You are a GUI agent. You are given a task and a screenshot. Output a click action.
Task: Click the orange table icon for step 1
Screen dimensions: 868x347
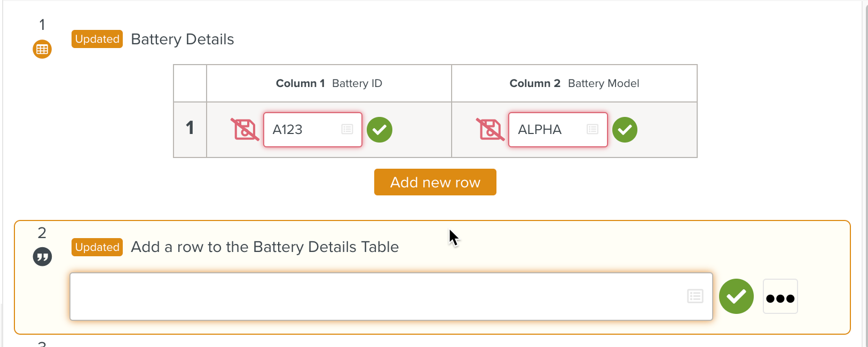[42, 49]
